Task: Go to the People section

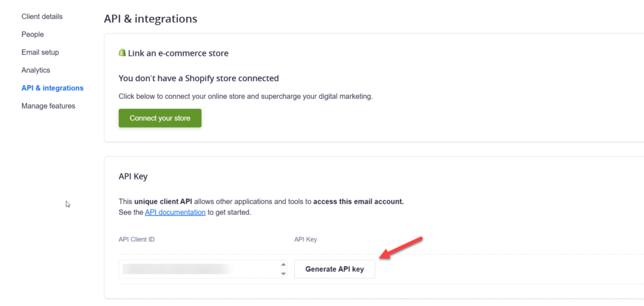Action: [33, 35]
